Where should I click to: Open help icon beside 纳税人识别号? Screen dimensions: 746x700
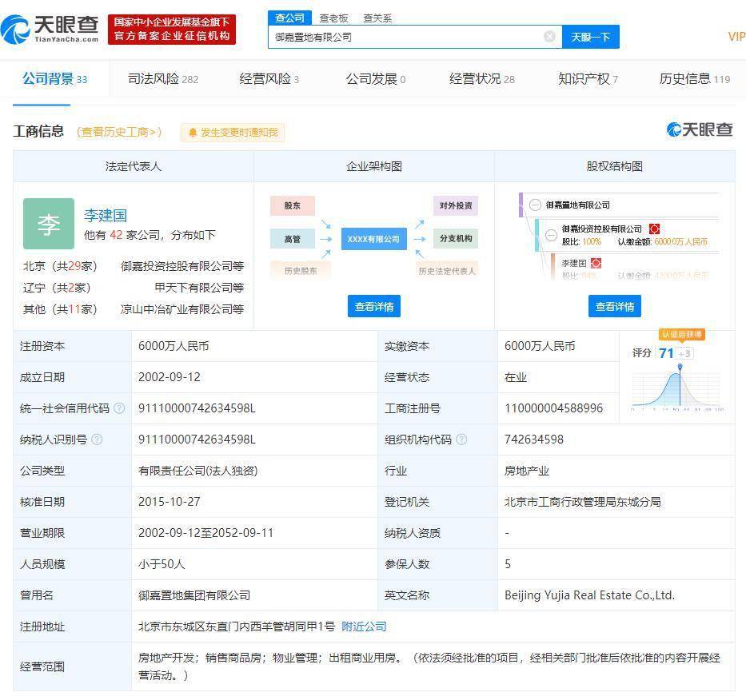click(x=97, y=439)
